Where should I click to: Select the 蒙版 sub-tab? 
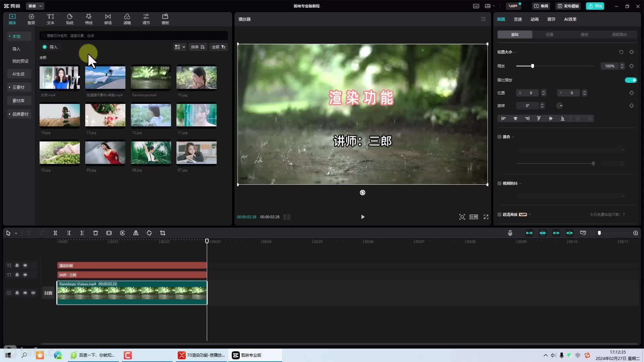coord(585,35)
